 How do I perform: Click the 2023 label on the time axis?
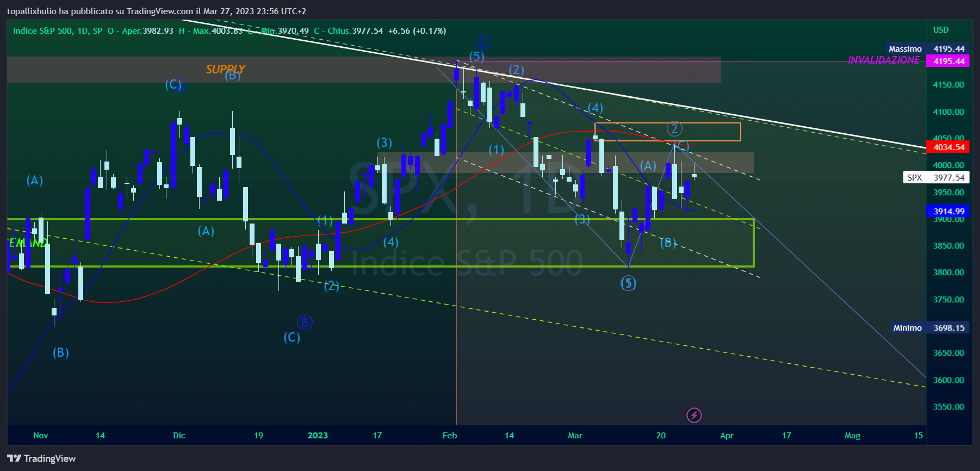[x=318, y=436]
